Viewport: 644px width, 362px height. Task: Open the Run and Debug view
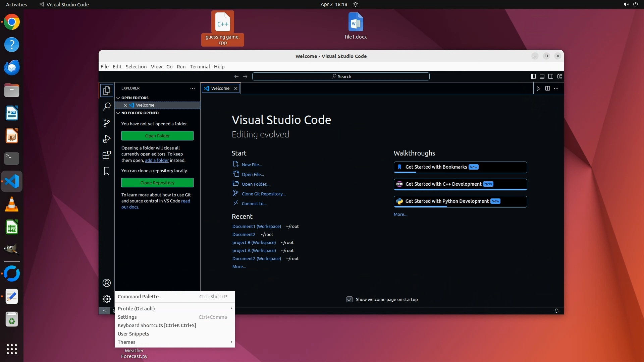point(107,139)
